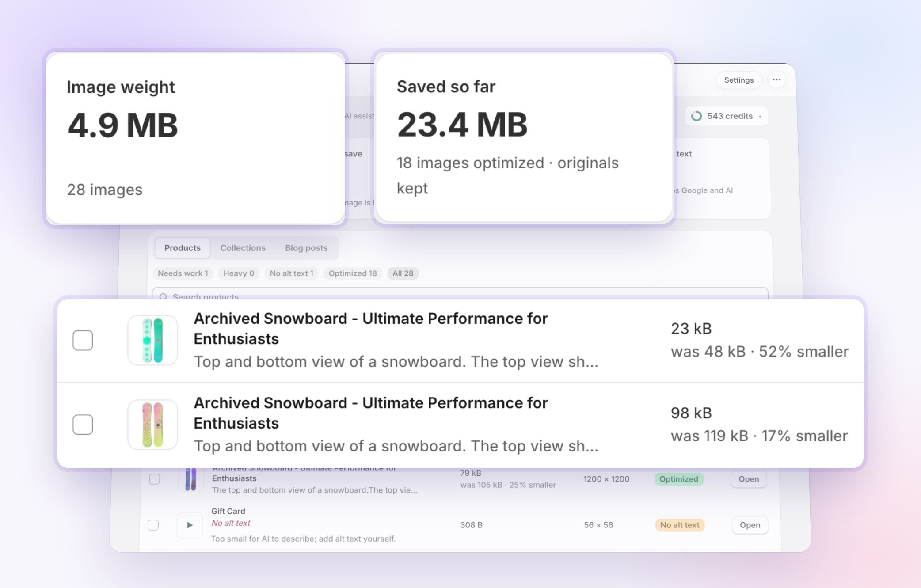921x588 pixels.
Task: Click Open on the Gift Card row
Action: pos(750,525)
